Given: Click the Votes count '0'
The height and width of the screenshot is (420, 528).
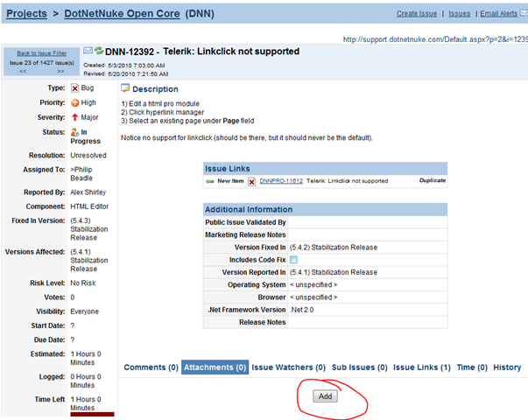Looking at the screenshot, I should pyautogui.click(x=73, y=297).
